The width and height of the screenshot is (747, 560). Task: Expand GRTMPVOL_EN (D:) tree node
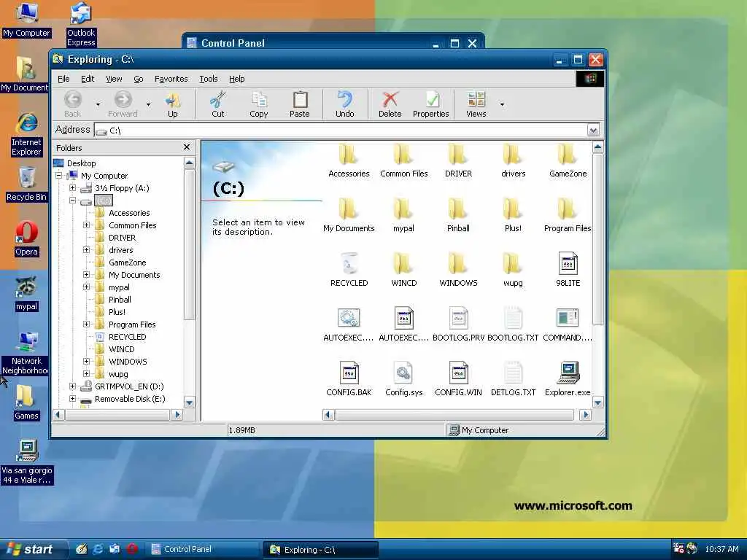[x=72, y=386]
